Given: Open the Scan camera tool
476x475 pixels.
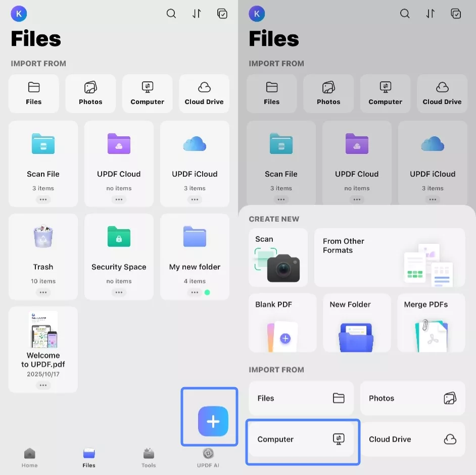Looking at the screenshot, I should 278,257.
